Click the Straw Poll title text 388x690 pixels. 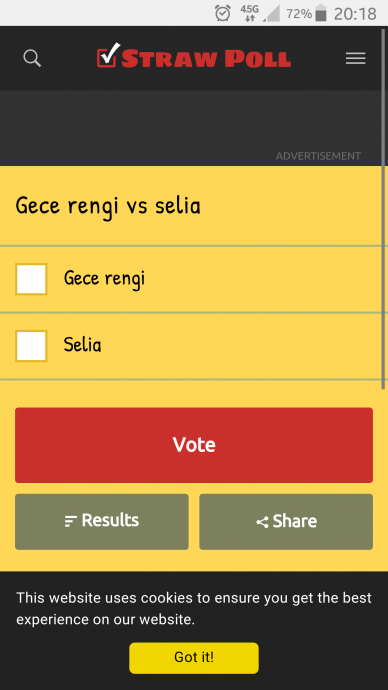[206, 59]
